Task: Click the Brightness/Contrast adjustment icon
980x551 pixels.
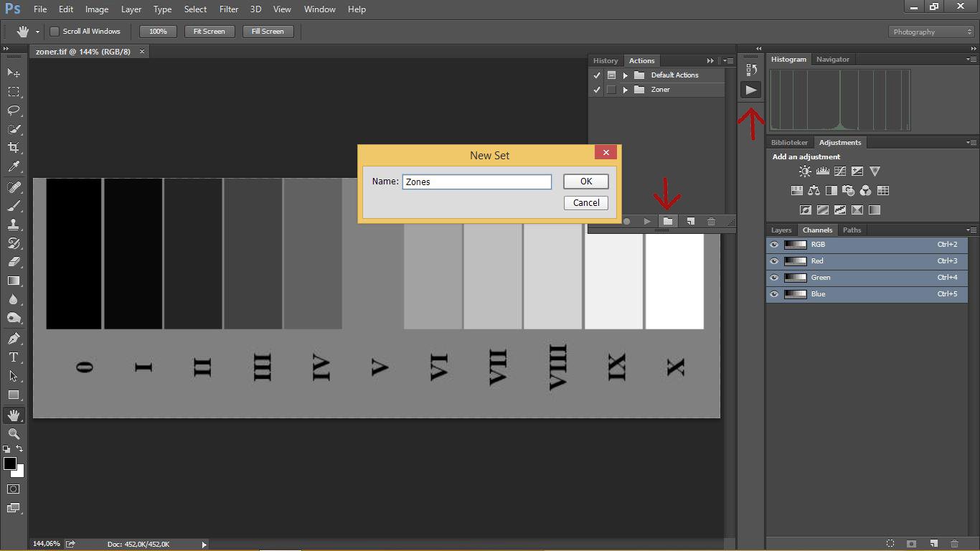Action: click(805, 171)
